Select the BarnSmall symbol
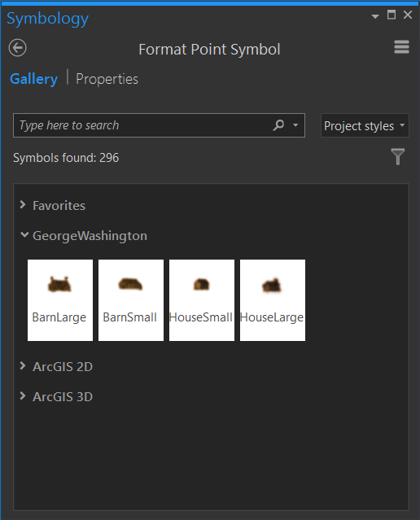420x520 pixels. click(131, 300)
